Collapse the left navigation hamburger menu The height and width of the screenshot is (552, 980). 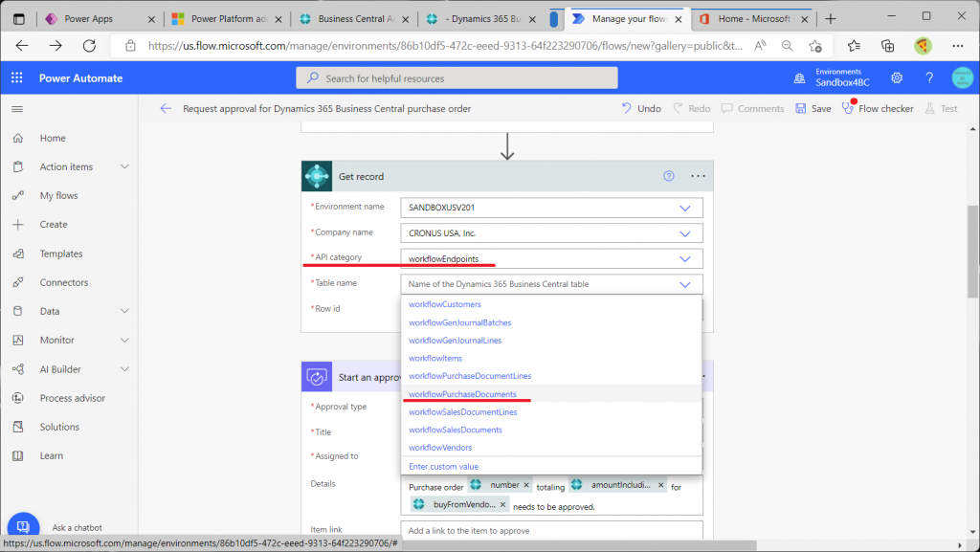click(x=17, y=109)
